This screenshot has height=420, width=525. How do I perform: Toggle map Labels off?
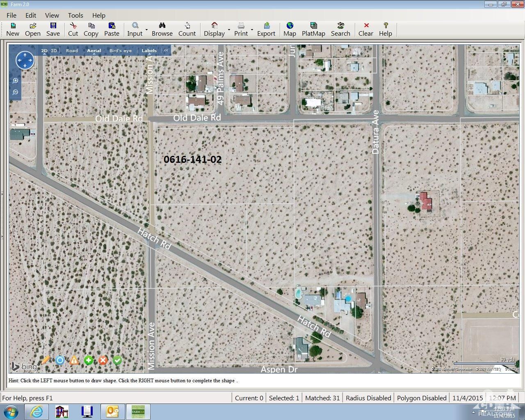click(x=148, y=50)
